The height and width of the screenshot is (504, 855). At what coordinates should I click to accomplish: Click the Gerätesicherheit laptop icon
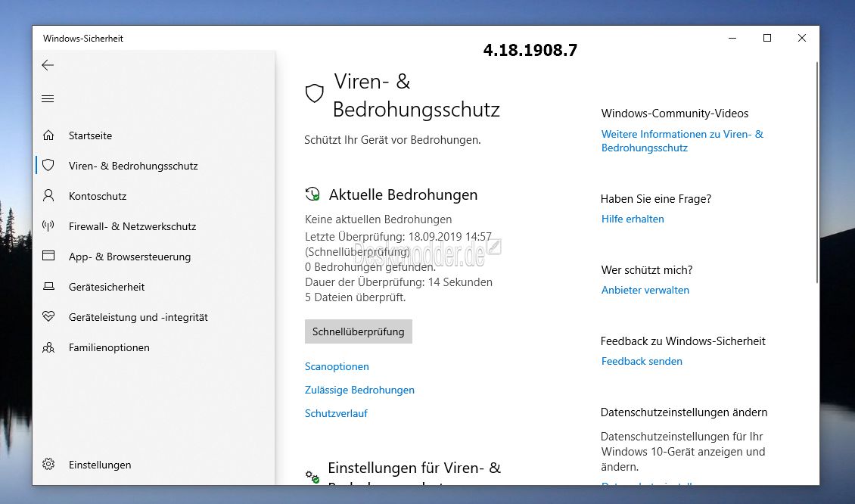pos(48,286)
